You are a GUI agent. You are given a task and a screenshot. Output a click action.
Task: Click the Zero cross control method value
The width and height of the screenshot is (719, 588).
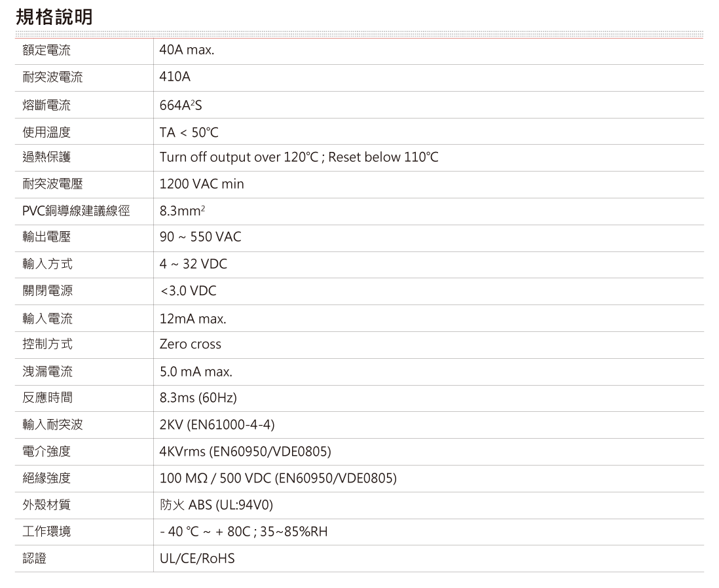pos(191,344)
